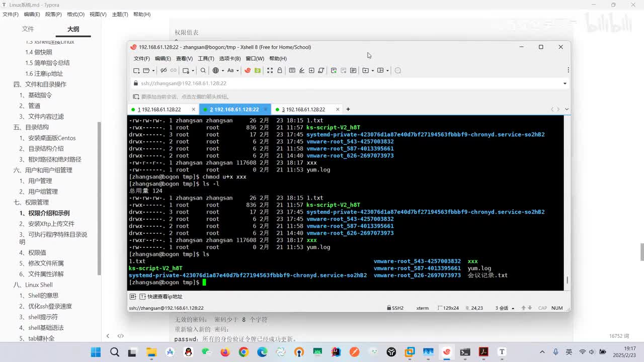Go to outline item 4、权限值

point(33,252)
